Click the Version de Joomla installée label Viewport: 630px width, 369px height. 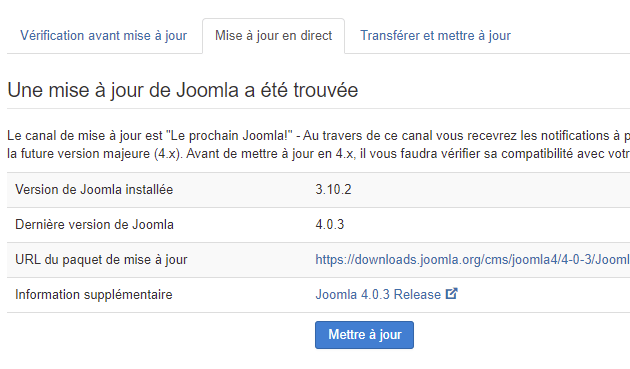pos(94,190)
